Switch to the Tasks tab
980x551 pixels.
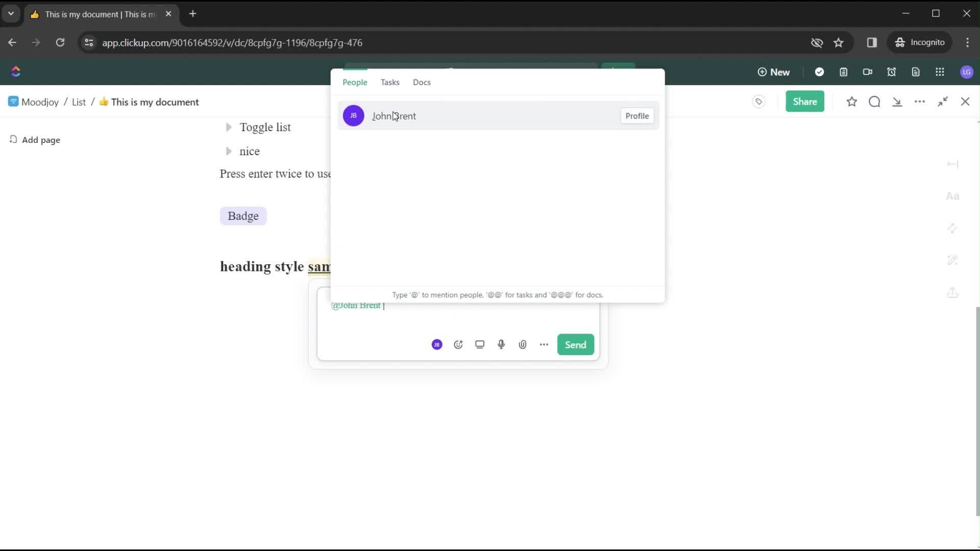coord(390,82)
